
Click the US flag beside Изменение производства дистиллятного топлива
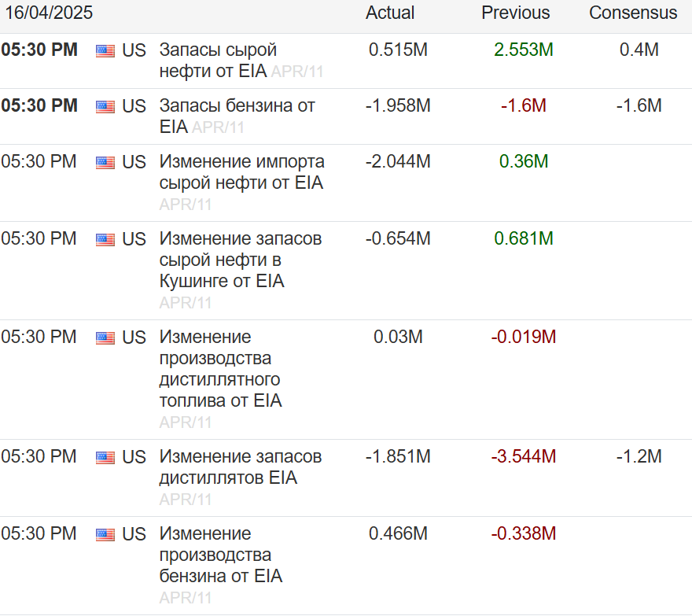[105, 338]
